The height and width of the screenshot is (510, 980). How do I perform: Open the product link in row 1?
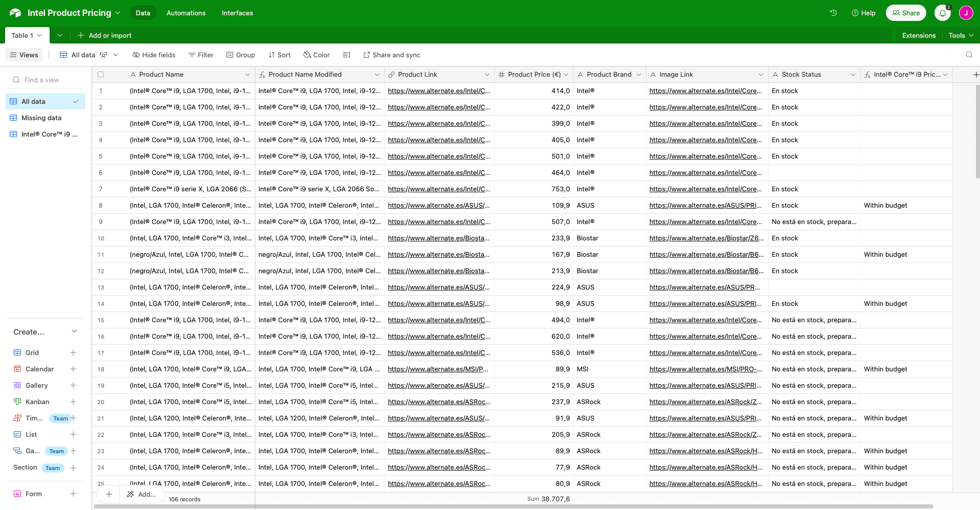[x=439, y=91]
